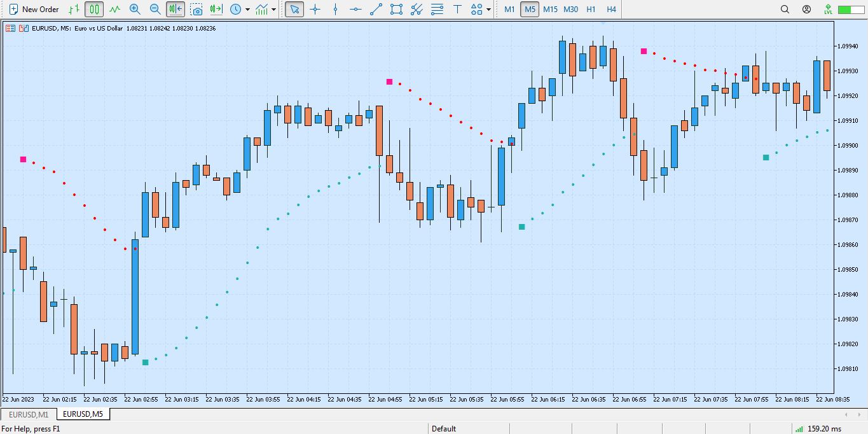
Task: Toggle chart shift from the right edge
Action: (x=216, y=10)
